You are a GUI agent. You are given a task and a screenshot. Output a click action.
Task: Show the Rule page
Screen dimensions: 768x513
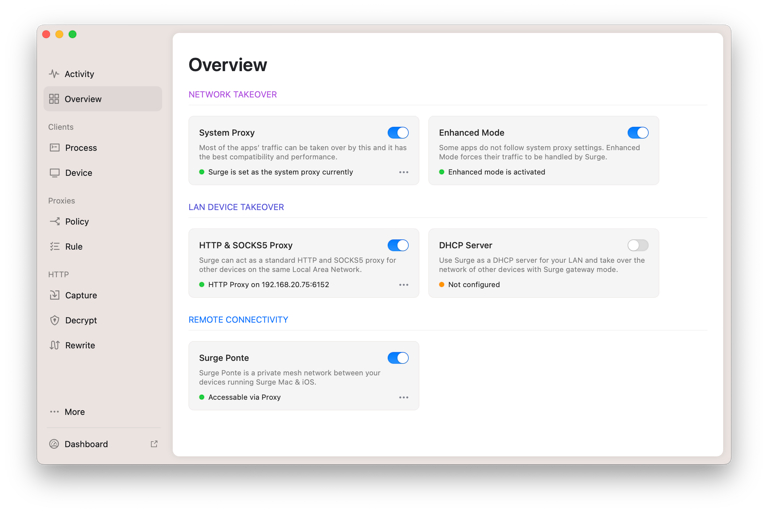(102, 246)
